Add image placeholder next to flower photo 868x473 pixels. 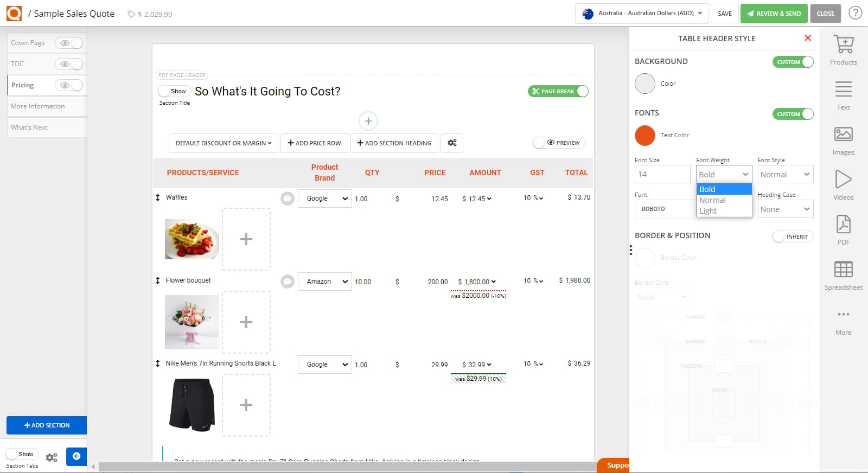(x=246, y=322)
